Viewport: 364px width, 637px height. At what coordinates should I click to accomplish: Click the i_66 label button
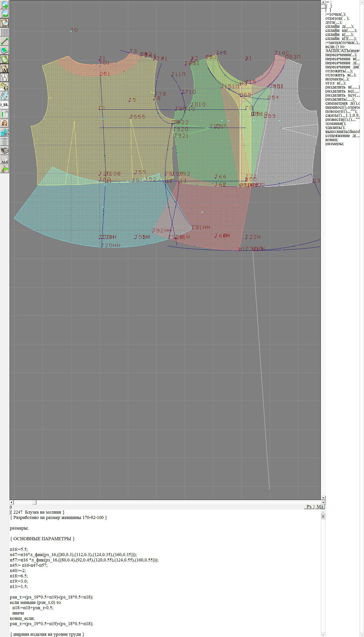coord(5,105)
